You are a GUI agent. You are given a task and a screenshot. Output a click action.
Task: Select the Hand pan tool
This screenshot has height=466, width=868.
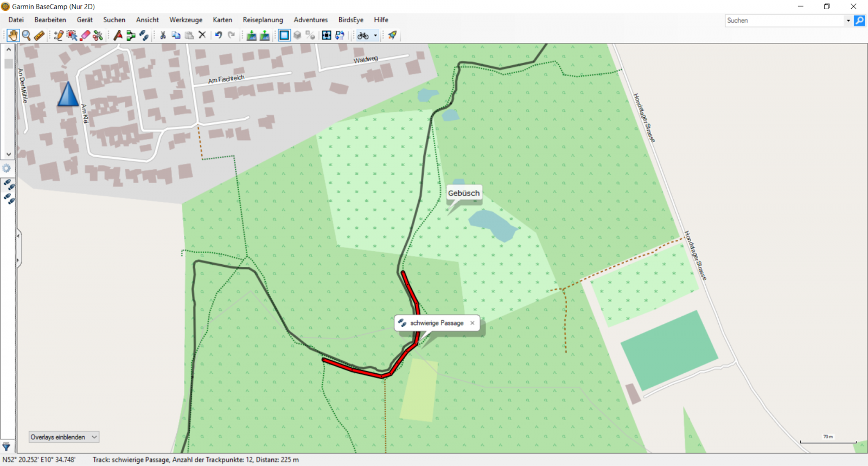tap(12, 35)
